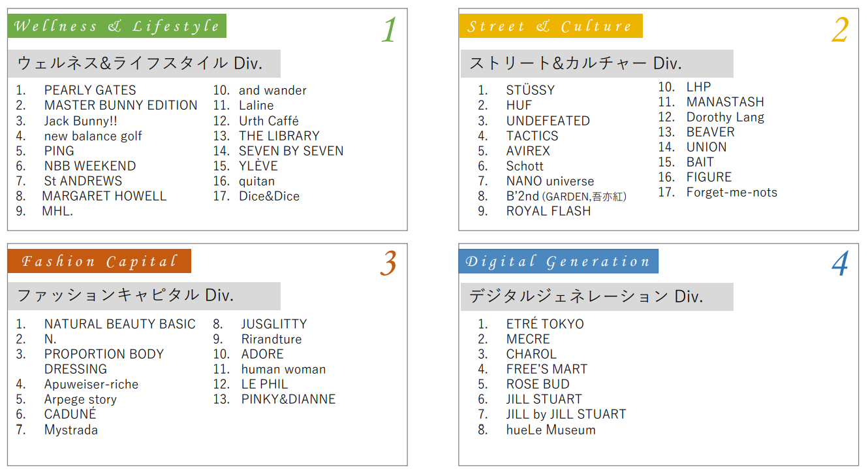Click NATURAL BEAUTY BASIC entry
Screen dimensions: 868x469
coord(120,324)
